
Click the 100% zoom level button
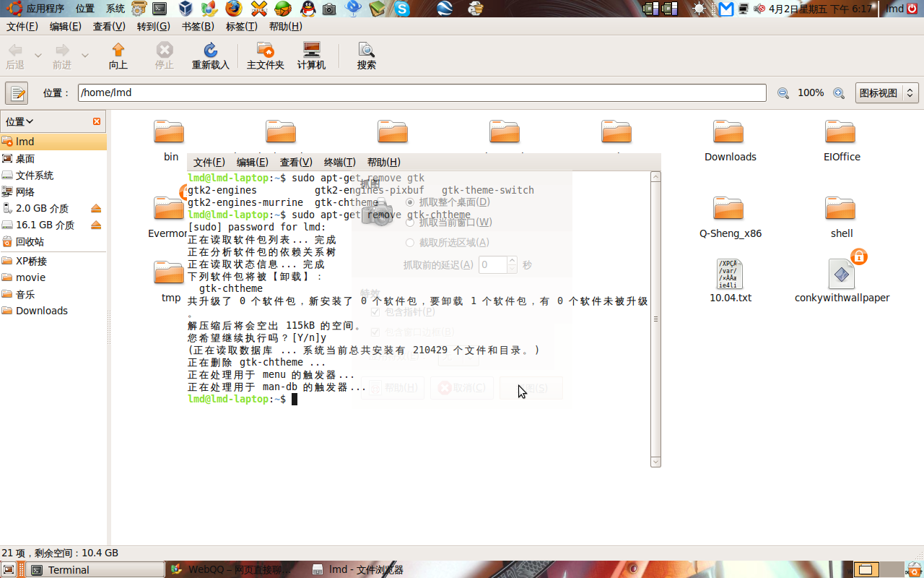click(811, 92)
